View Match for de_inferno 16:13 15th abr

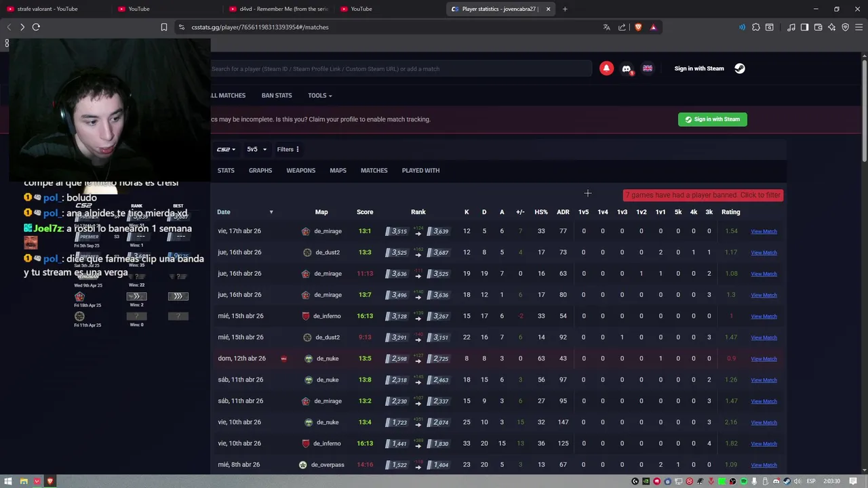[764, 317]
